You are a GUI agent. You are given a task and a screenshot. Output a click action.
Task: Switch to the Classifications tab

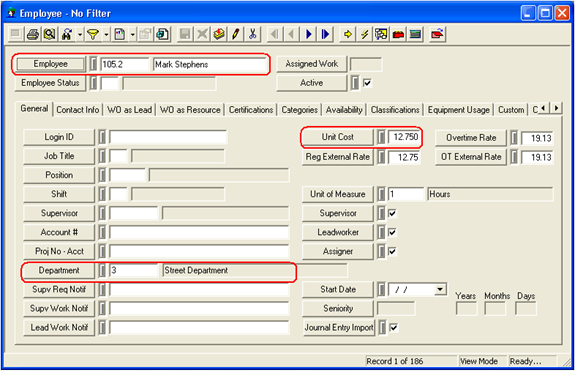[395, 110]
